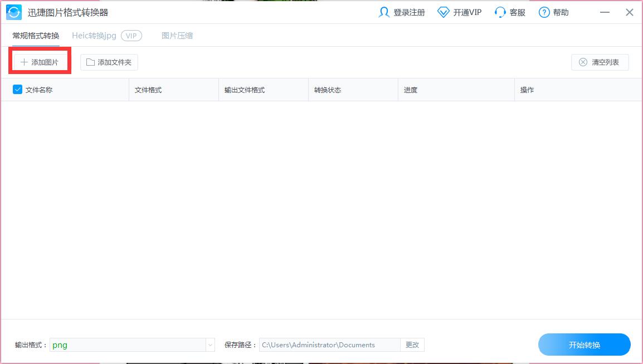This screenshot has height=364, width=643.
Task: Click 更改 to change save path
Action: pyautogui.click(x=412, y=345)
